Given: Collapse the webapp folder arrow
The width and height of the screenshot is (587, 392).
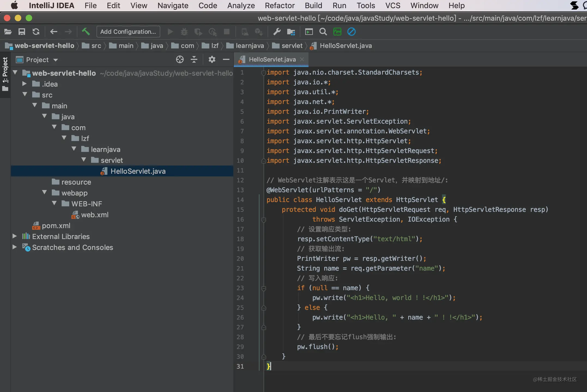Looking at the screenshot, I should (44, 192).
